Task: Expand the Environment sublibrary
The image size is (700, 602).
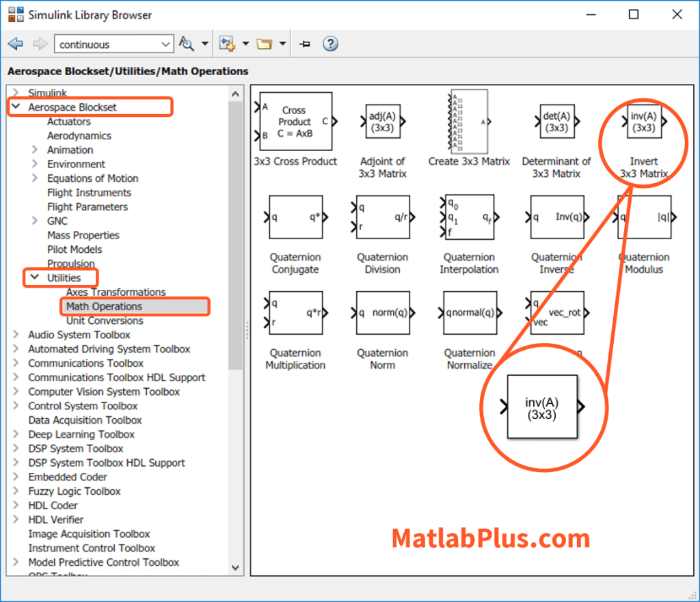Action: [x=34, y=164]
